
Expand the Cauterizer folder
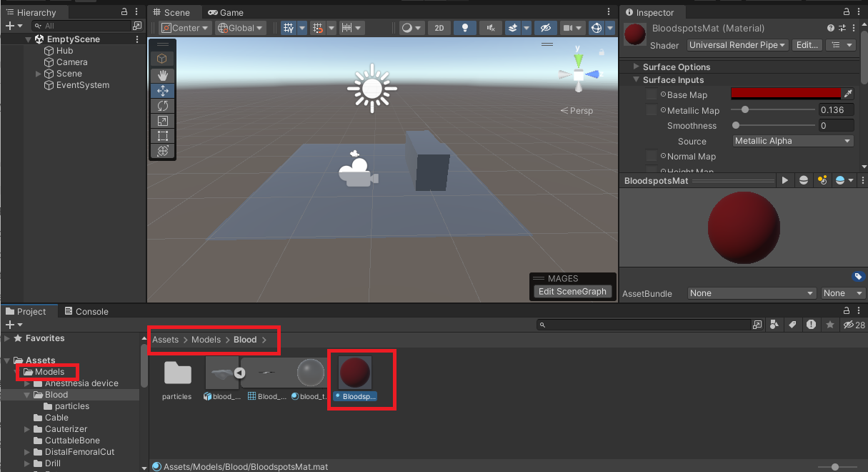coord(28,429)
